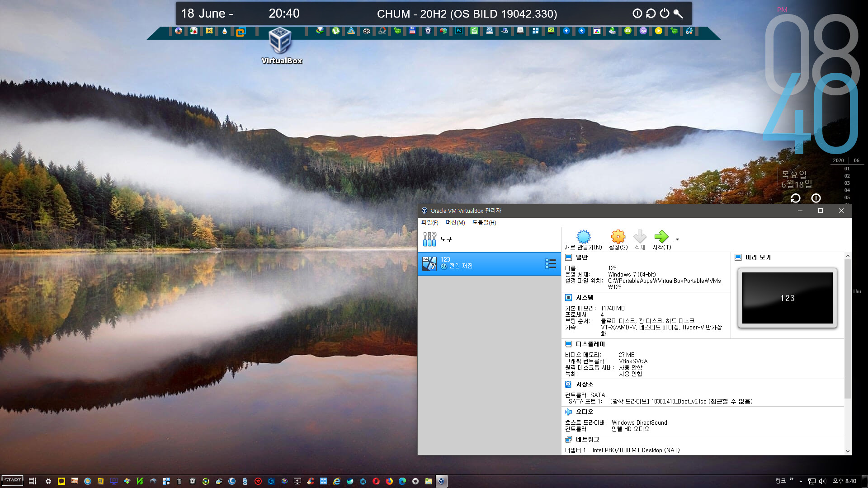
Task: Open Internet Explorer from the taskbar
Action: tap(337, 481)
